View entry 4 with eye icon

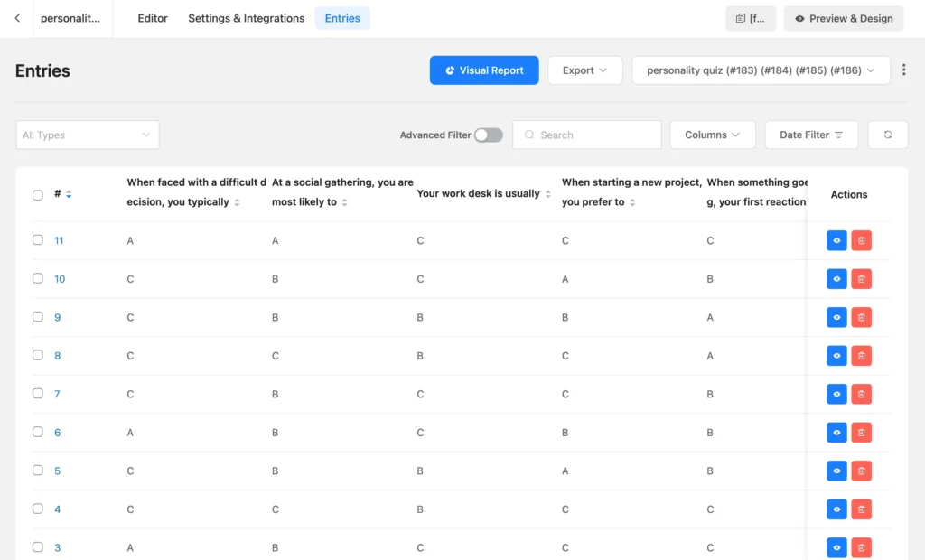pos(836,509)
